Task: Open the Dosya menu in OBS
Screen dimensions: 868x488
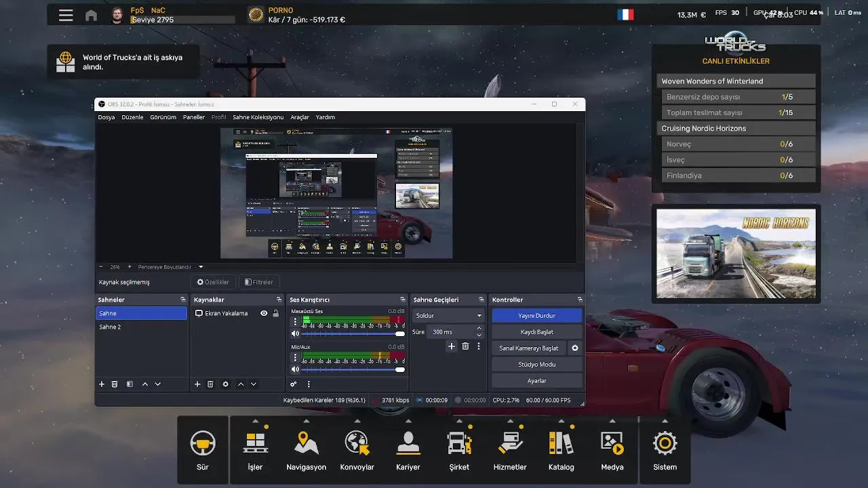Action: coord(106,117)
